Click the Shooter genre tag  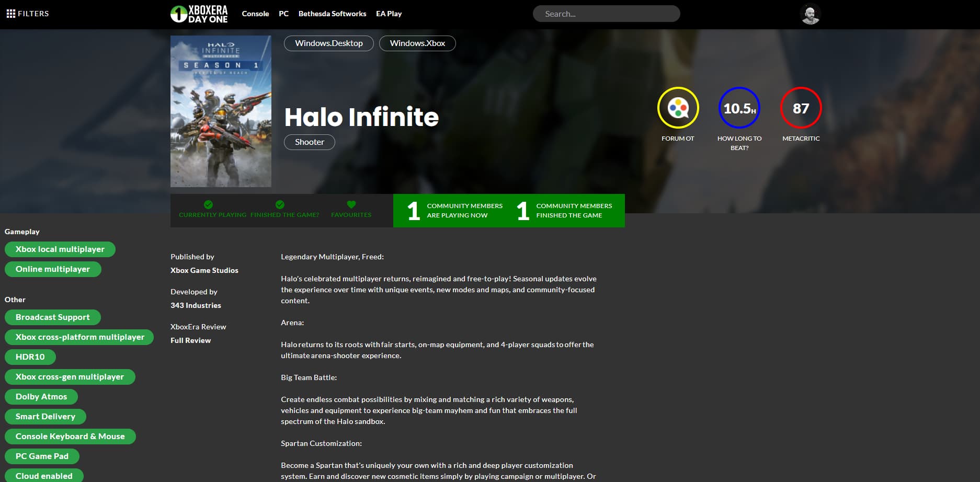pos(309,142)
